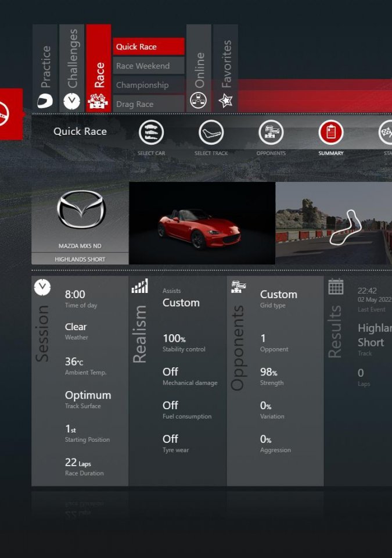Go to Select Track step
The height and width of the screenshot is (558, 392).
point(211,133)
